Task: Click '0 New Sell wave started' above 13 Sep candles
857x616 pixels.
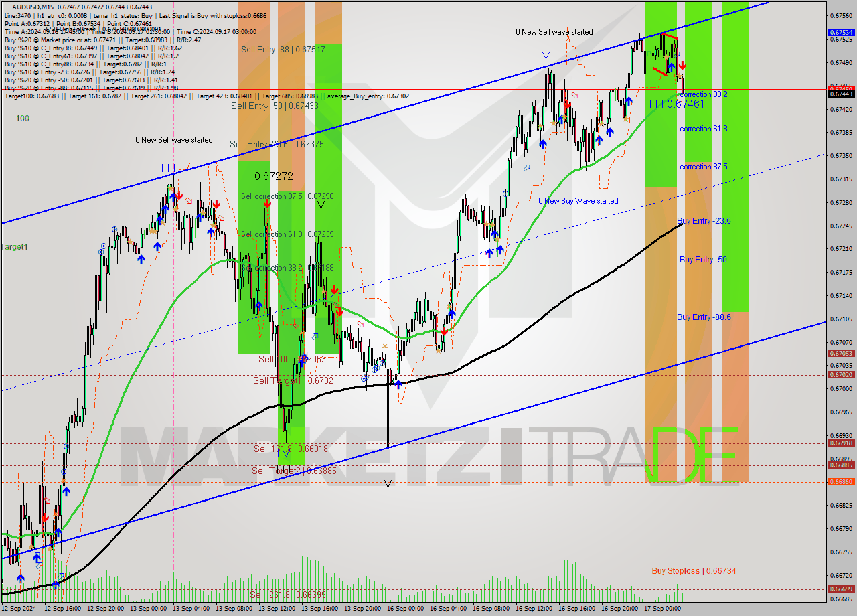Action: (174, 140)
